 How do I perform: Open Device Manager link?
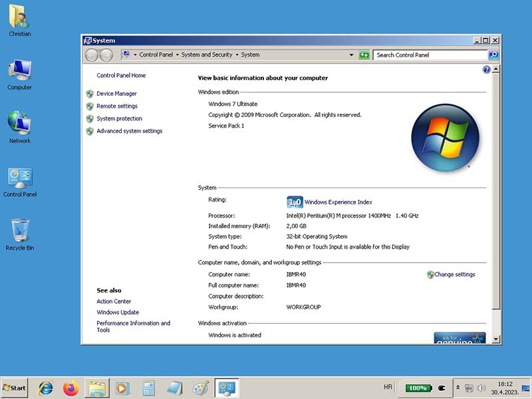pos(116,94)
